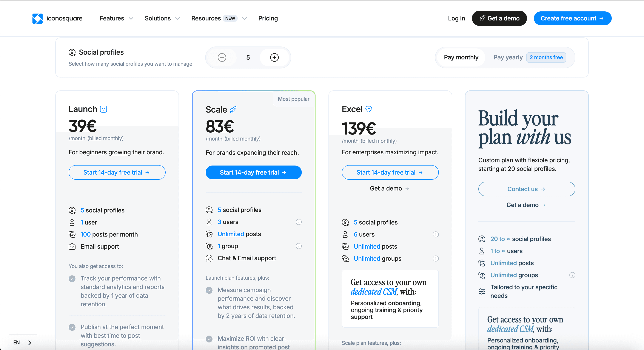
Task: Click "Launch plan features, plus:" text
Action: 237,278
